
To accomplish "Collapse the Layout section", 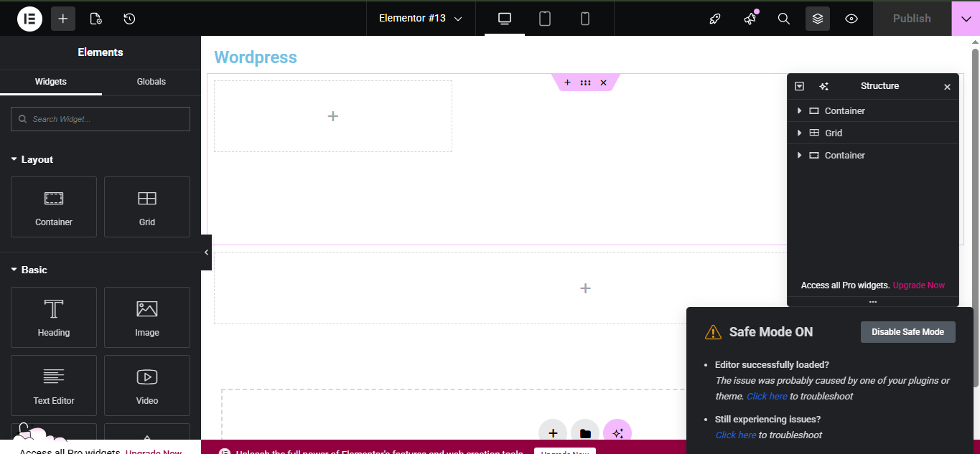I will [14, 159].
